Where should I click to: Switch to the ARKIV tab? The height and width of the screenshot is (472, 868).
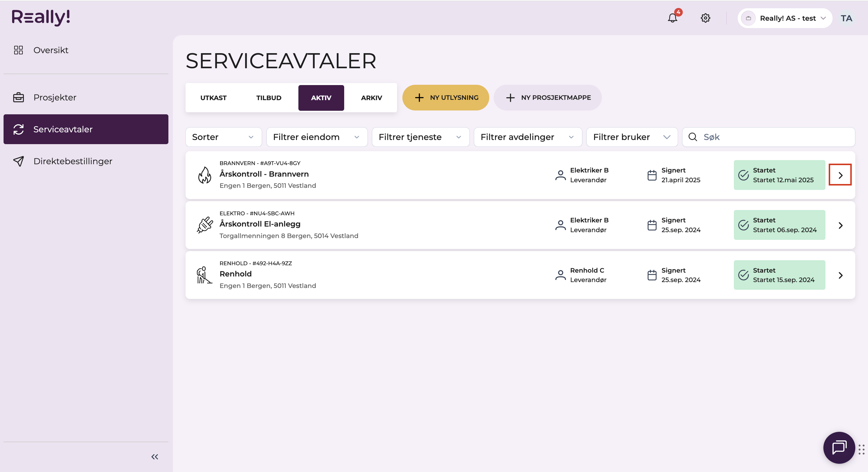tap(371, 98)
